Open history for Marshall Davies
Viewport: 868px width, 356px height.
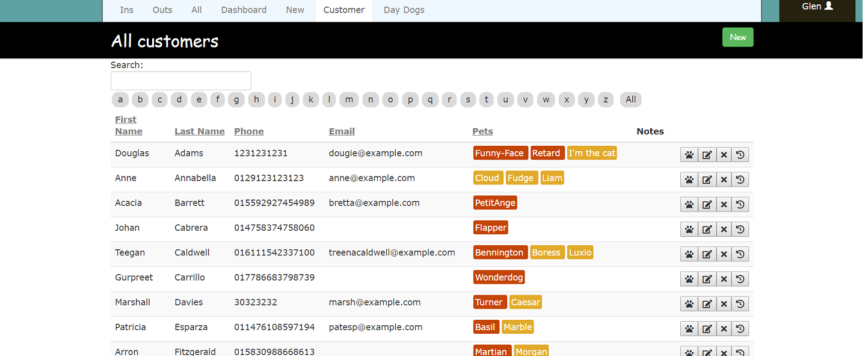[740, 304]
